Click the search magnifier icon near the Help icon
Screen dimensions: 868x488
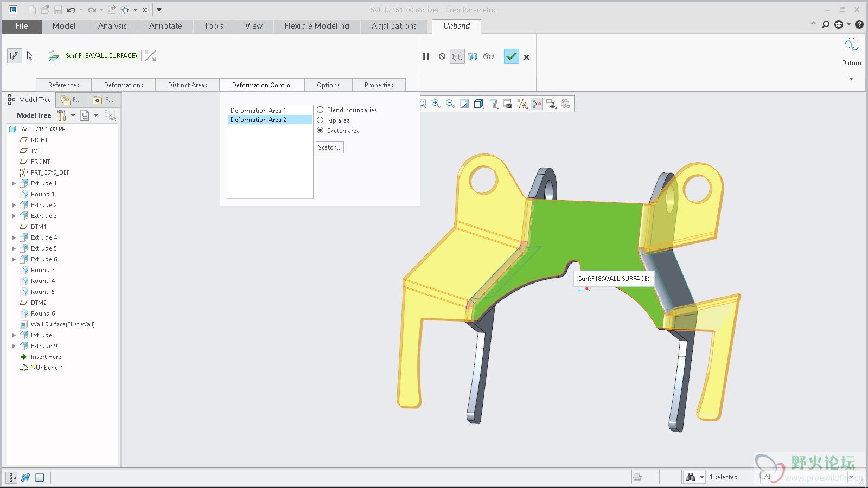(826, 24)
